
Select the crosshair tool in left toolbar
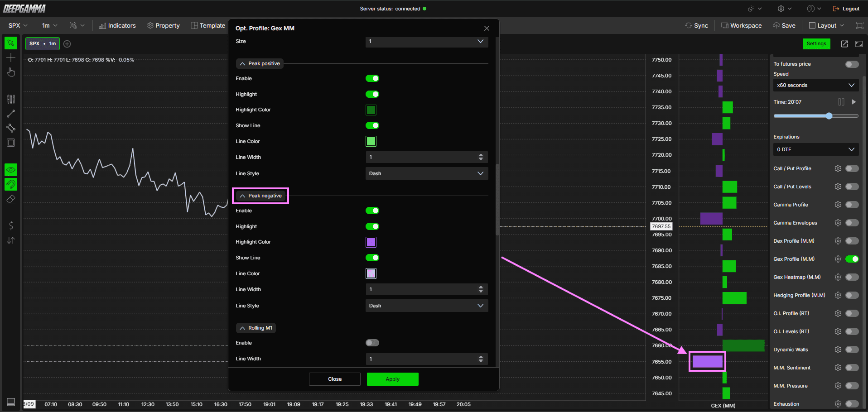tap(11, 58)
